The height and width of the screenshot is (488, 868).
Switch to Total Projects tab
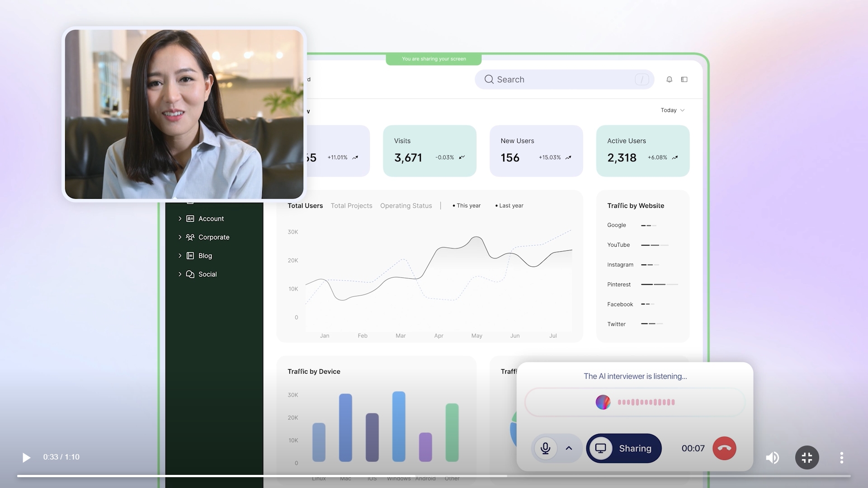point(351,206)
